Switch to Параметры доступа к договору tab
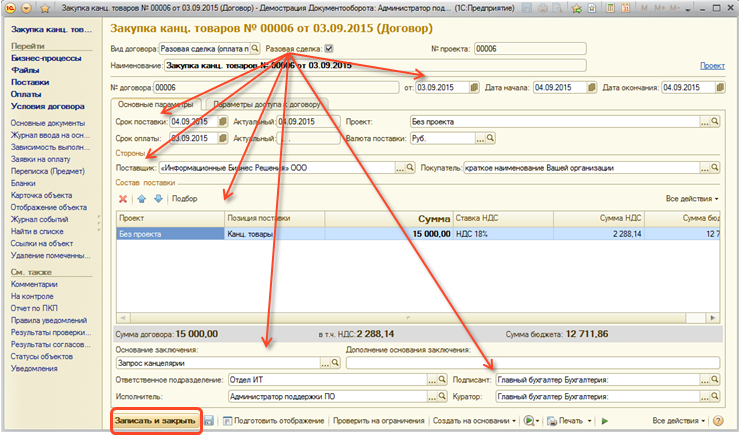 tap(267, 104)
